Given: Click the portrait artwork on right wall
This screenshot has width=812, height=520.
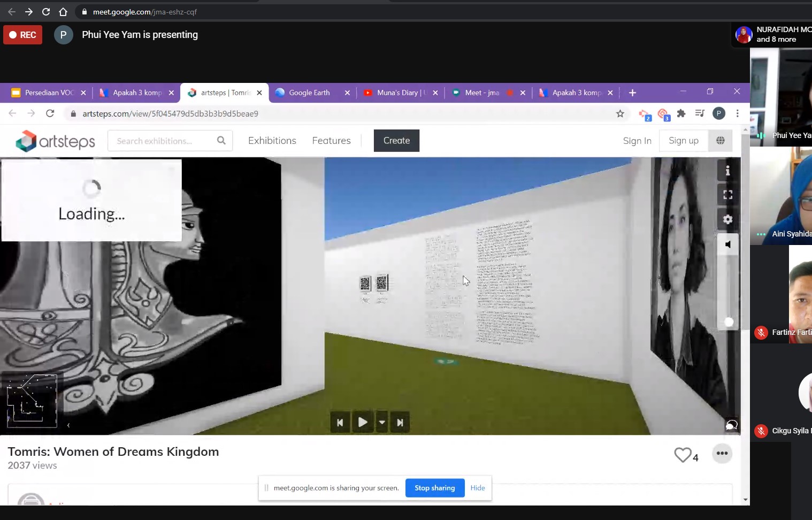Looking at the screenshot, I should click(687, 278).
